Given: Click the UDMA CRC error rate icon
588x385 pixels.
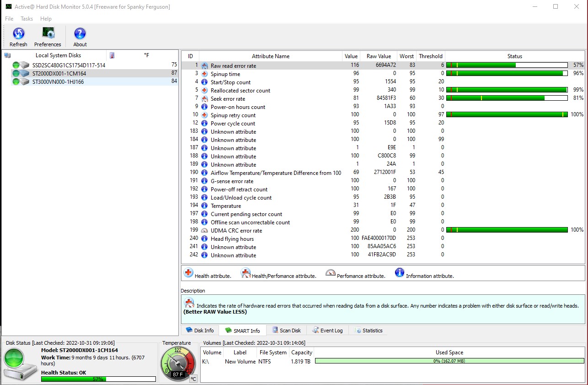Looking at the screenshot, I should pos(204,231).
